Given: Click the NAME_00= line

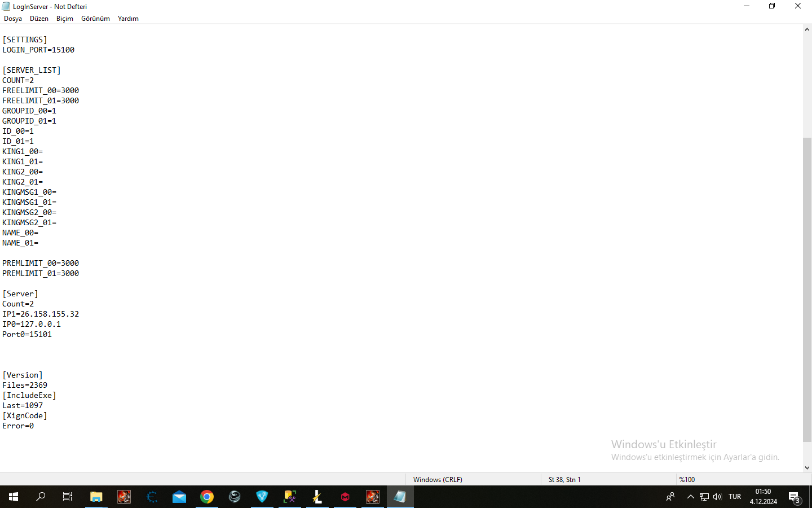Looking at the screenshot, I should click(20, 233).
